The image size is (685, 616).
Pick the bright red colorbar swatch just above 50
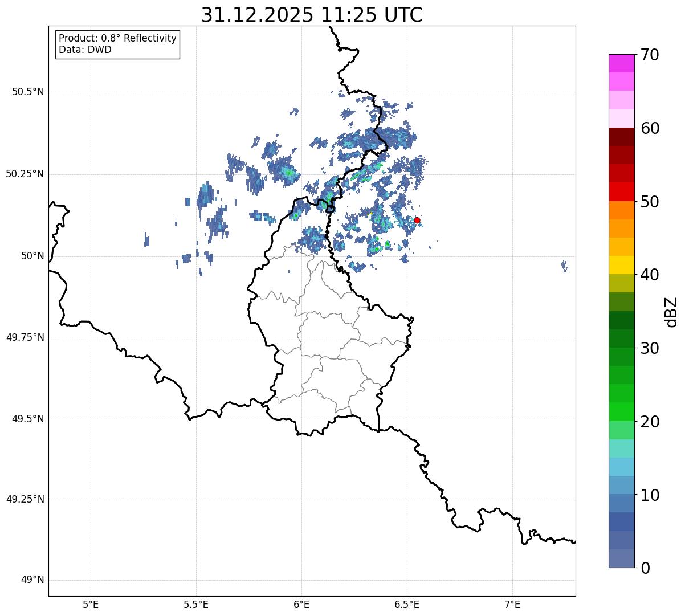pos(621,192)
